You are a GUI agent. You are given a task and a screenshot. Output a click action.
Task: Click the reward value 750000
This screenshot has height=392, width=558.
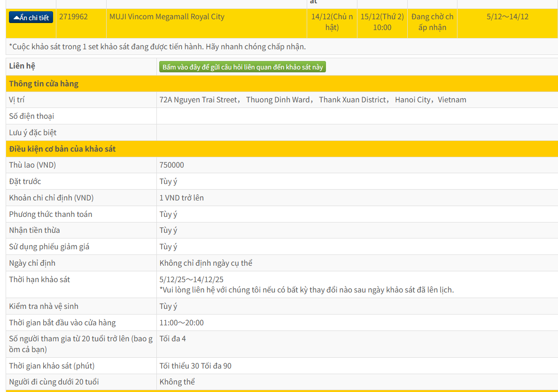pyautogui.click(x=171, y=165)
